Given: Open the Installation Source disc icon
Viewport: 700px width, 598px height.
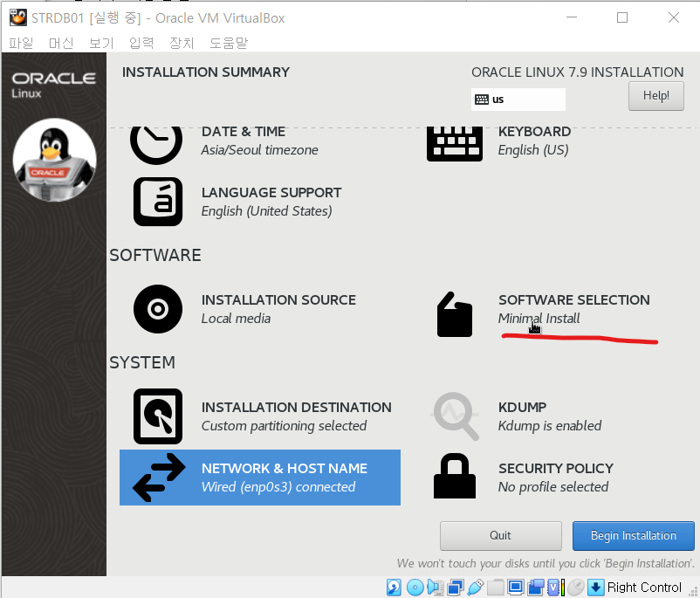Looking at the screenshot, I should click(x=158, y=308).
